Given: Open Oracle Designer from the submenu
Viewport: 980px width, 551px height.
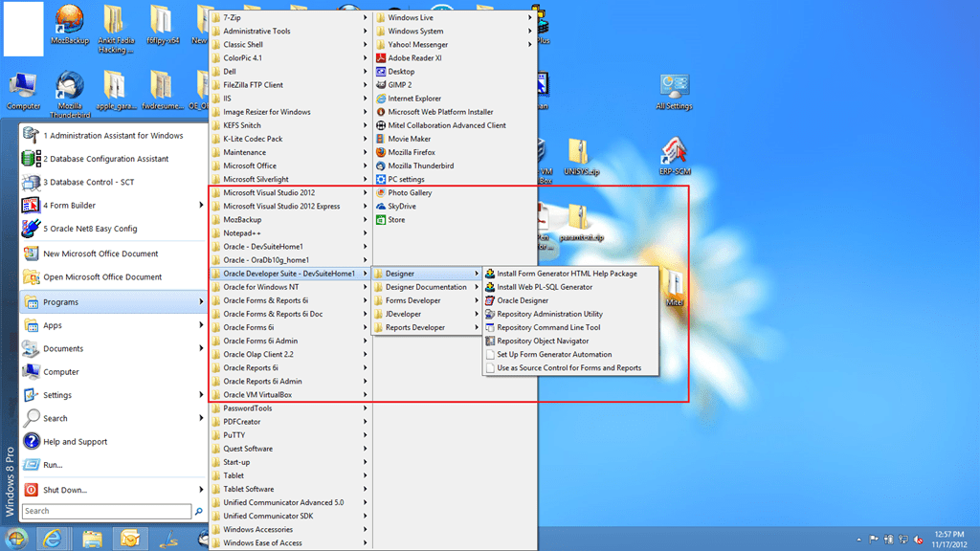Looking at the screenshot, I should pos(570,300).
